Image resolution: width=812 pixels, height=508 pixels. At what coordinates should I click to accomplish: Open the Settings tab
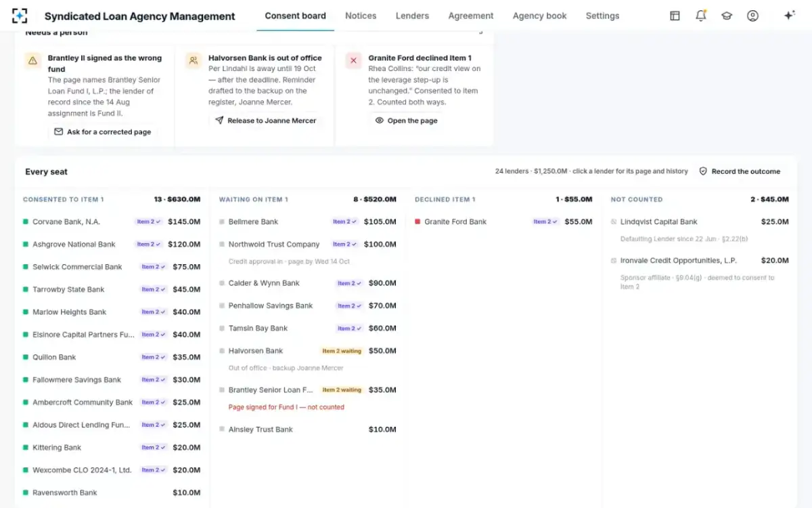click(602, 16)
